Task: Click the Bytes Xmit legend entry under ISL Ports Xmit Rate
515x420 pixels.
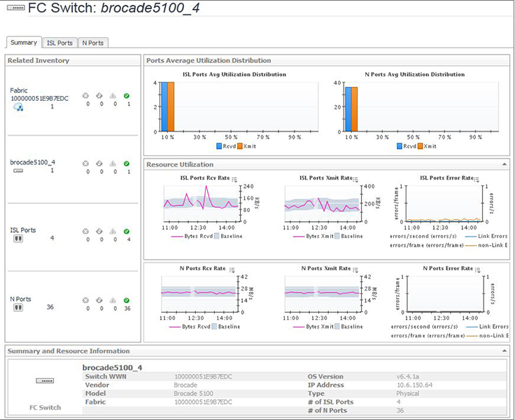Action: coord(313,236)
